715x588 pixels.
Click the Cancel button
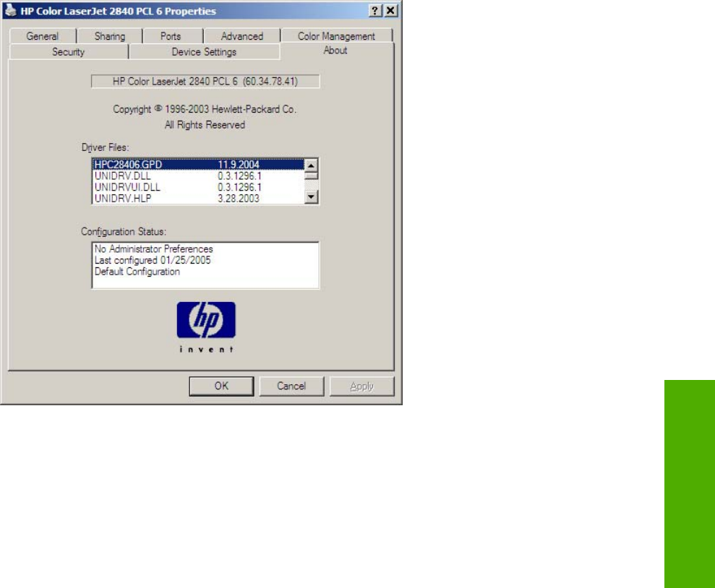[x=291, y=386]
